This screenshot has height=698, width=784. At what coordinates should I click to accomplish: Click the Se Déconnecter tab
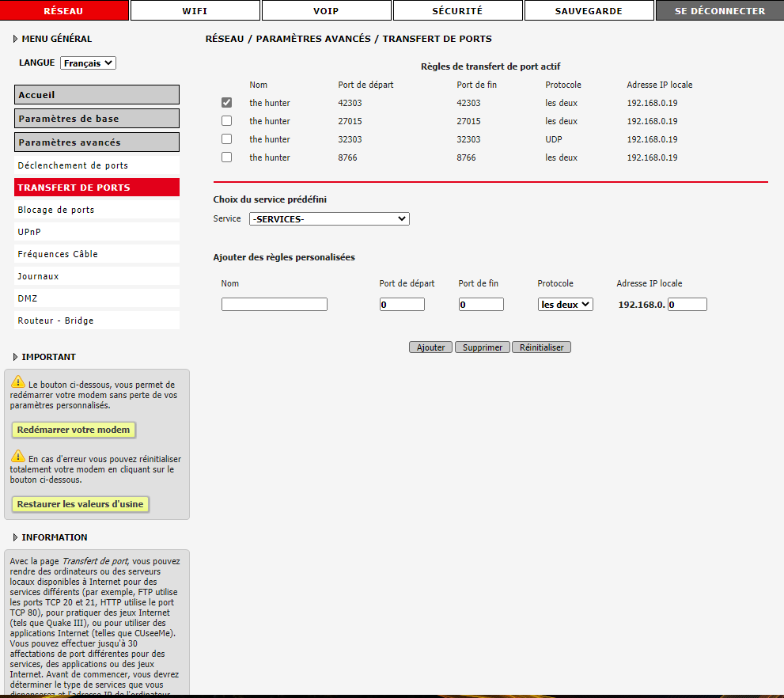coord(719,11)
